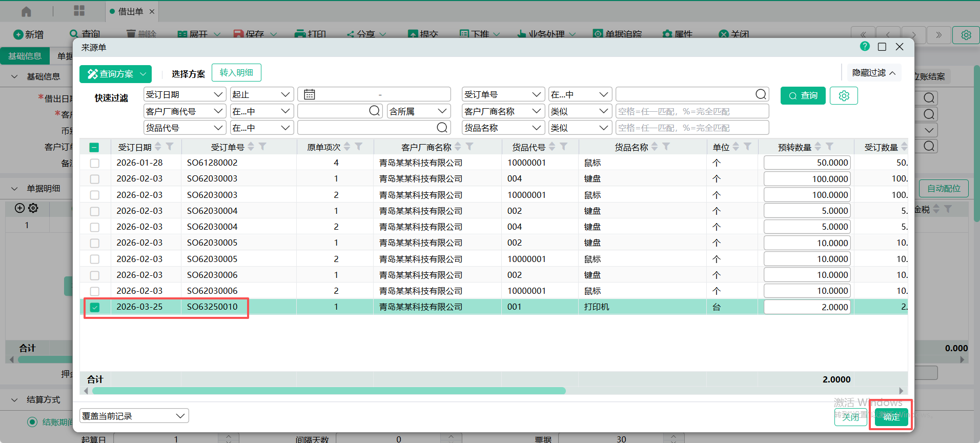Click the 转入明细 button
This screenshot has height=443, width=980.
click(x=236, y=73)
